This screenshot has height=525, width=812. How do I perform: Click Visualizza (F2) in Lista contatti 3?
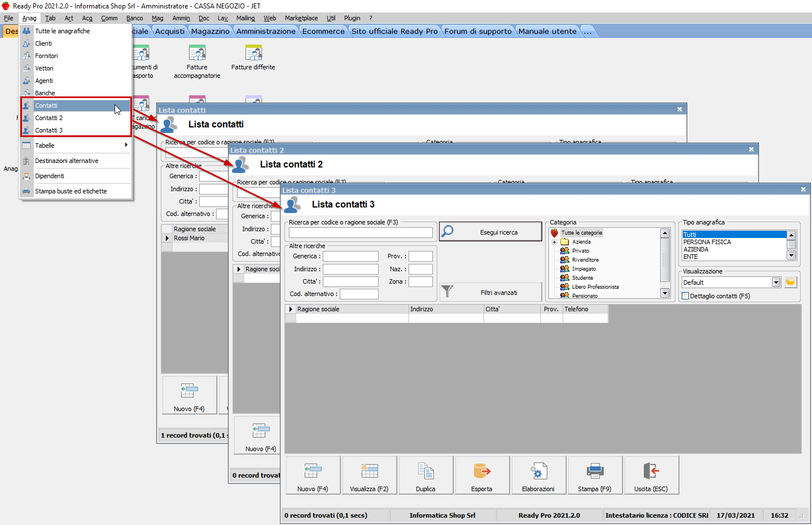(x=369, y=475)
